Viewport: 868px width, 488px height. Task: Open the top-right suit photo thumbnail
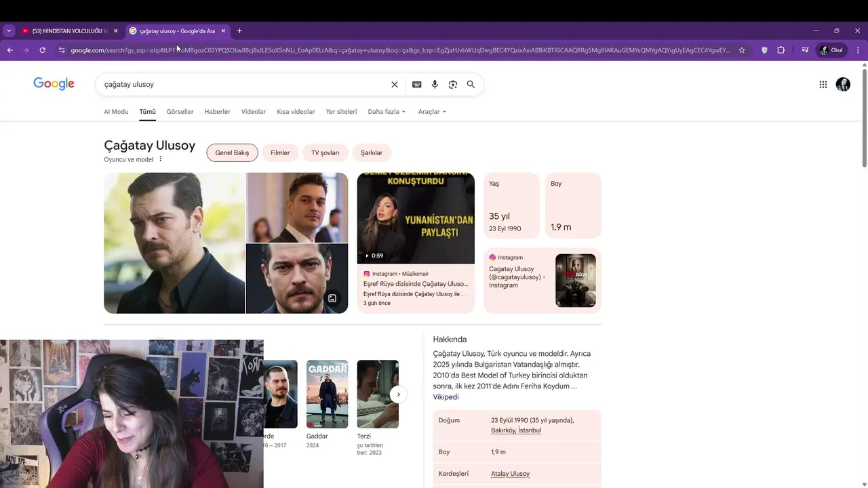(297, 207)
